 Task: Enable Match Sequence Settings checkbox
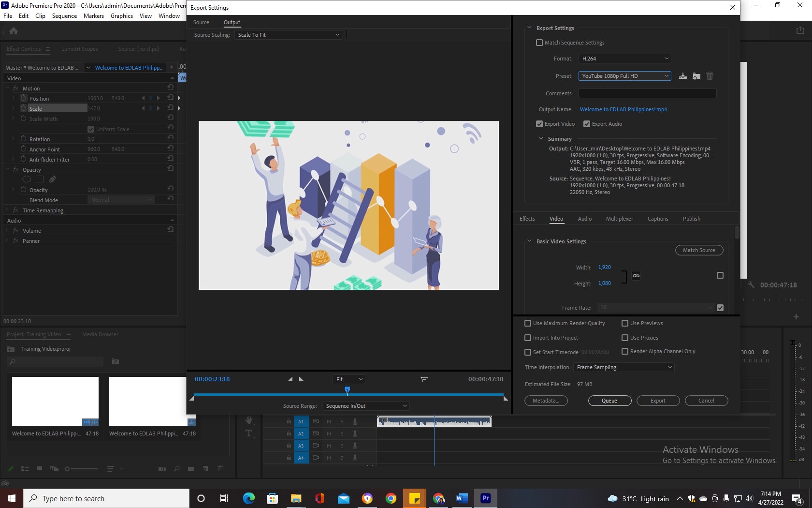click(539, 43)
